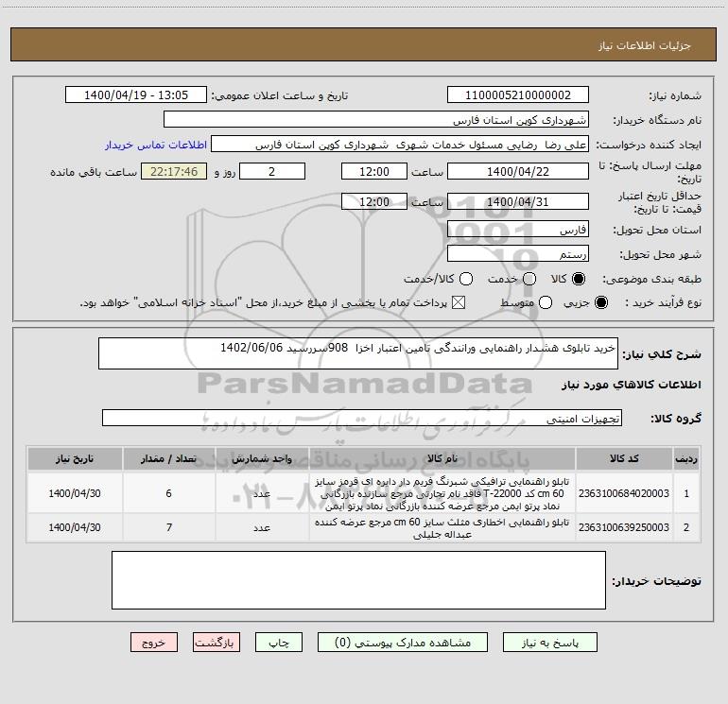Select the جزیی purchase type radio
The image size is (728, 704).
pyautogui.click(x=600, y=302)
